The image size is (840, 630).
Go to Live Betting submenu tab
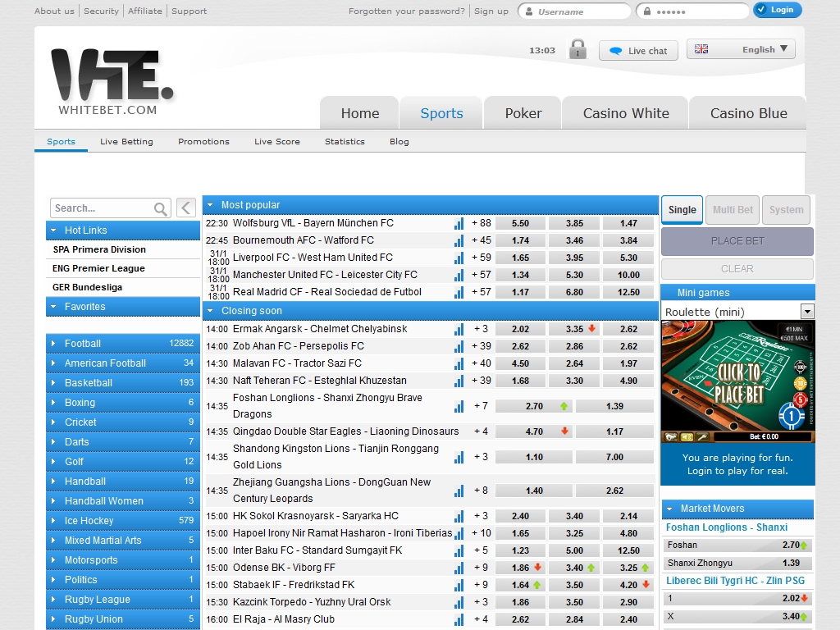126,142
